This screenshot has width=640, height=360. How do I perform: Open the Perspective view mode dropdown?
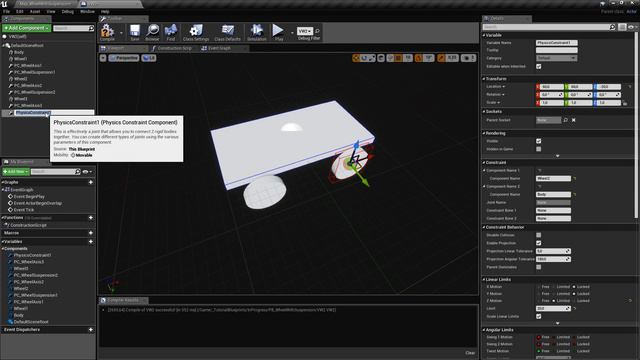tap(124, 58)
